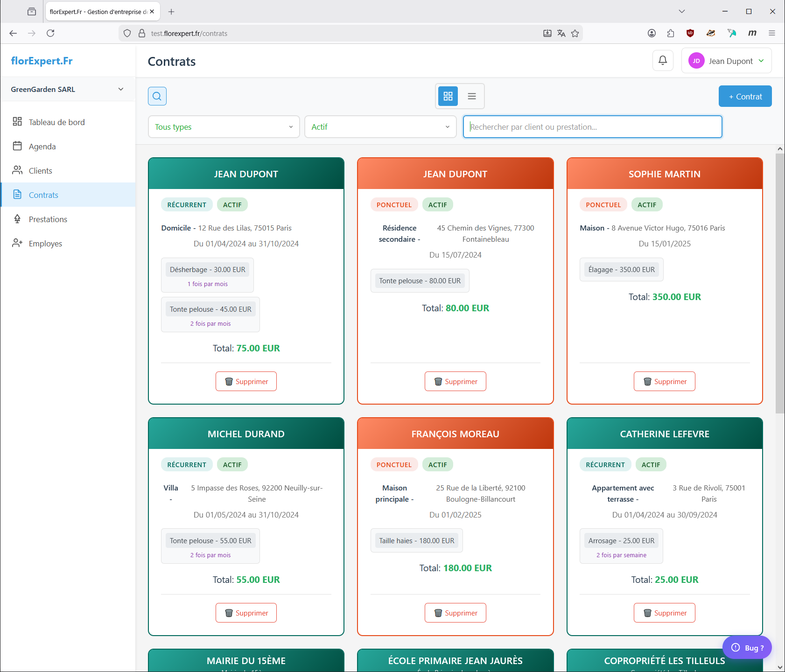Image resolution: width=785 pixels, height=672 pixels.
Task: Switch to grid view layout
Action: pyautogui.click(x=448, y=96)
